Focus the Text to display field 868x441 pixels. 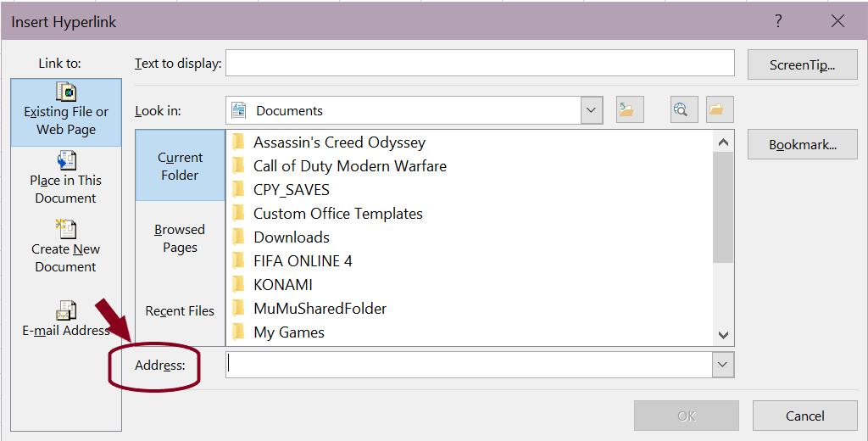pos(480,63)
